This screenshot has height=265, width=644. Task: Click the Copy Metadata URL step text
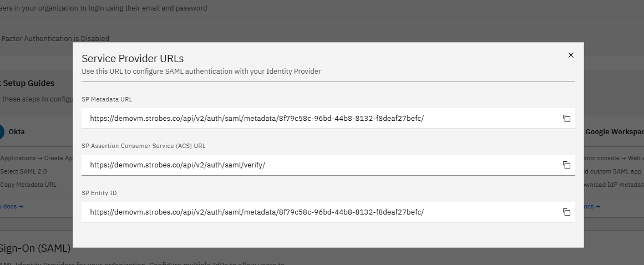pyautogui.click(x=28, y=185)
